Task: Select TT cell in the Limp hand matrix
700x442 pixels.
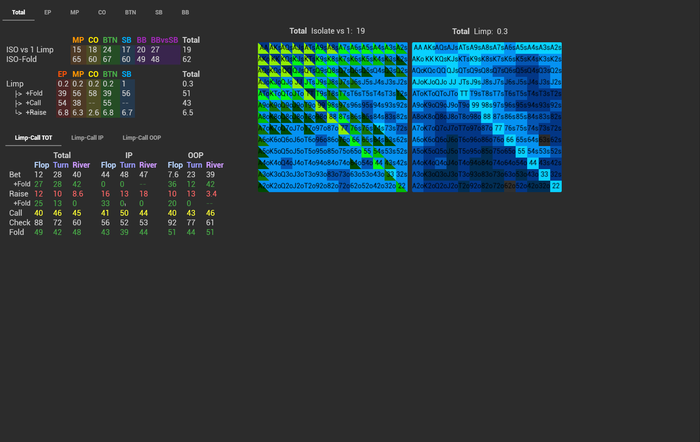Action: point(464,94)
